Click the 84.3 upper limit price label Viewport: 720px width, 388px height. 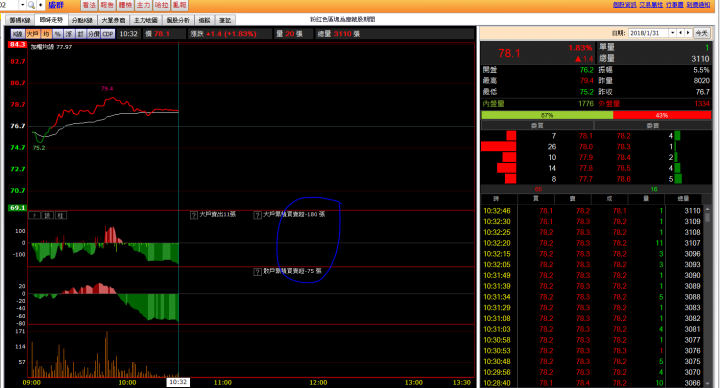point(17,45)
